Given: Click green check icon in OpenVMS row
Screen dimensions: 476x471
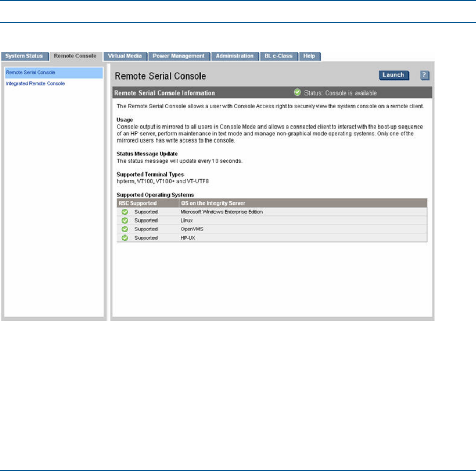Looking at the screenshot, I should click(125, 229).
